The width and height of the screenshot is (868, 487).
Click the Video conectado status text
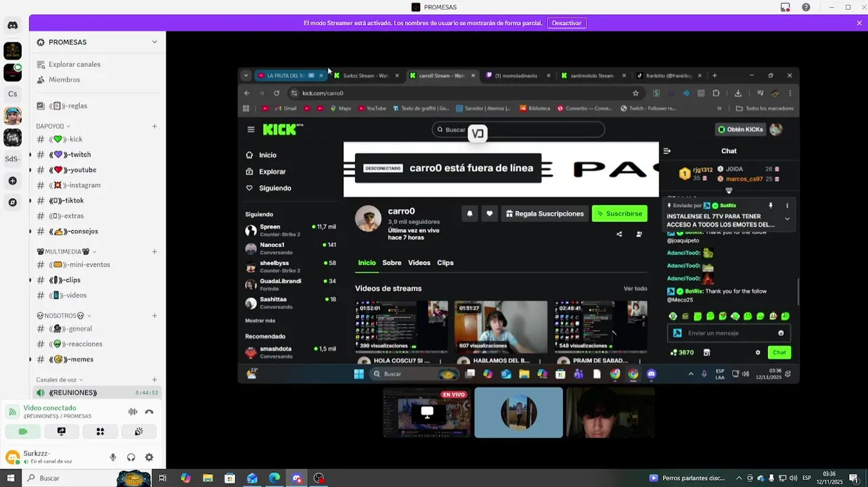point(50,408)
